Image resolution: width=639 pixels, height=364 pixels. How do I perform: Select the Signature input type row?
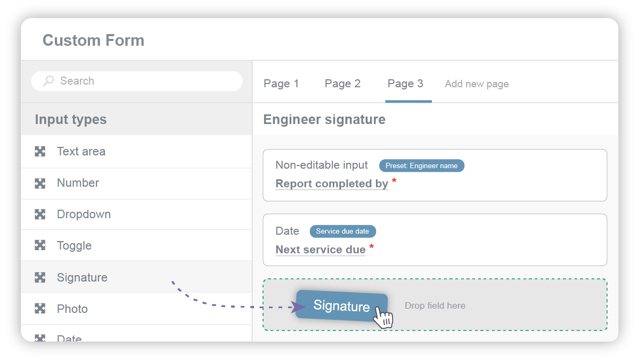(82, 277)
